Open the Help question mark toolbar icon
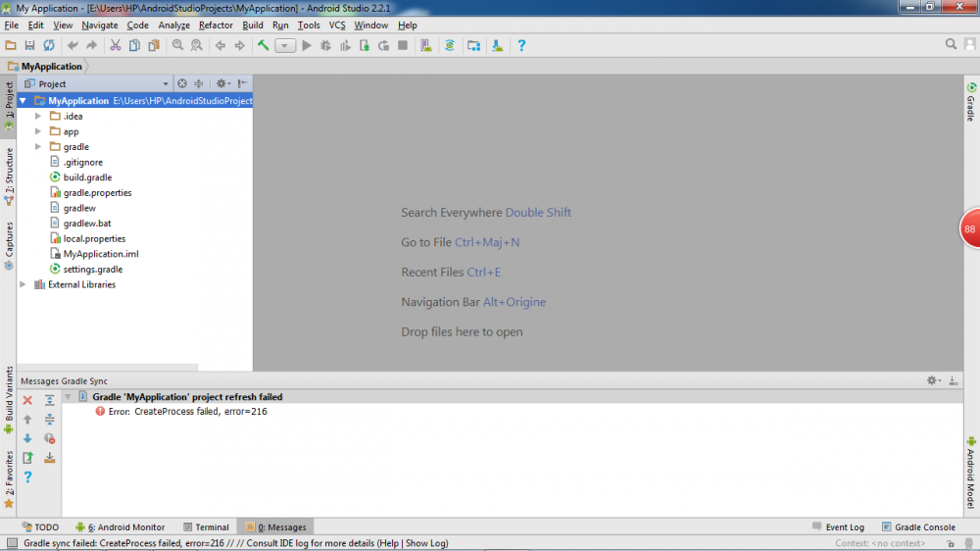This screenshot has width=980, height=551. (x=521, y=46)
